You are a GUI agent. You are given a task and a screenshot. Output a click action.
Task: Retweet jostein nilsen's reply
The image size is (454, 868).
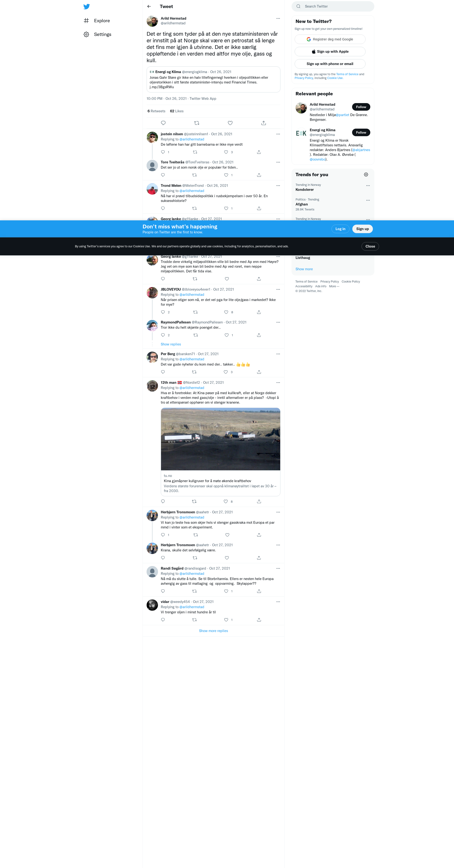[x=195, y=152]
